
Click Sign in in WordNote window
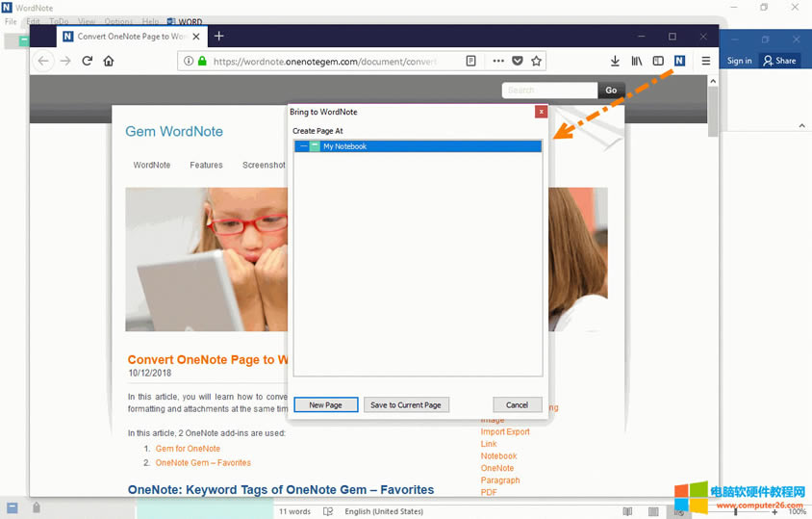click(739, 61)
